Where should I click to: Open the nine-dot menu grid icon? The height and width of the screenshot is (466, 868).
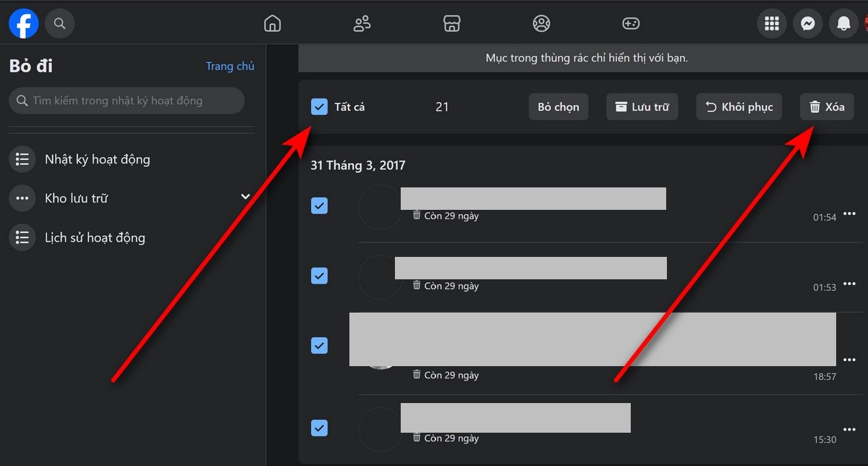tap(772, 24)
